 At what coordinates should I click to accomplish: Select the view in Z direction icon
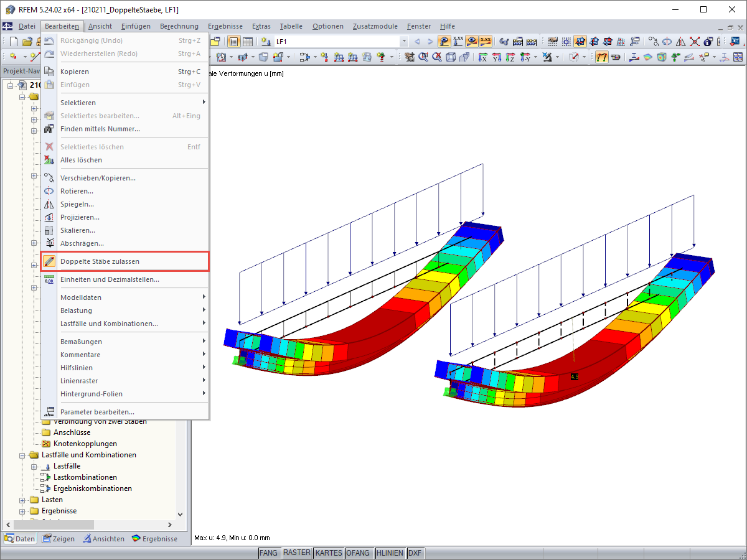[510, 57]
